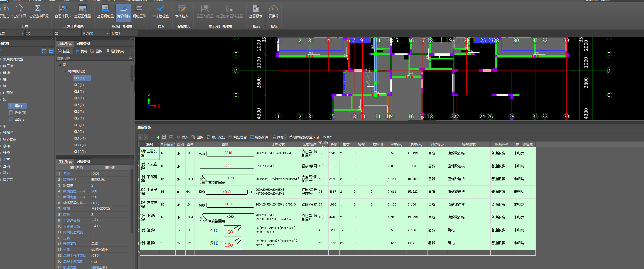Collapse the 楼层框架梁 tree node

[x=66, y=72]
